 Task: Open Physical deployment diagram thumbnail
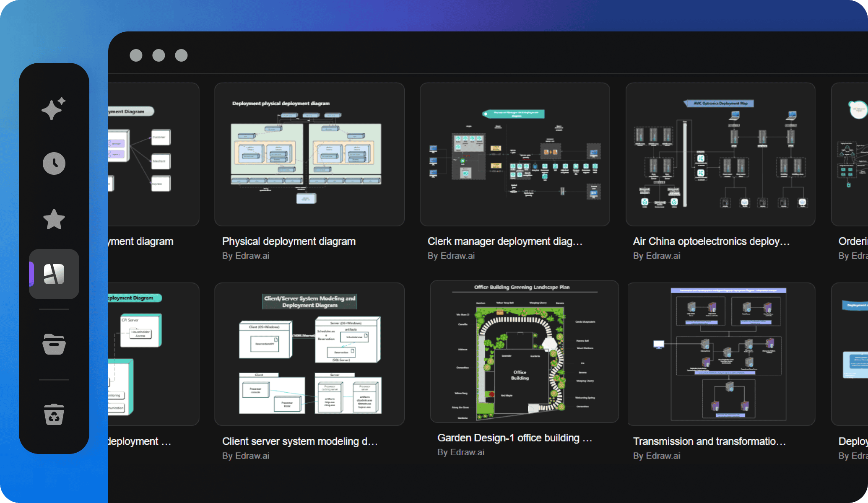pyautogui.click(x=309, y=154)
